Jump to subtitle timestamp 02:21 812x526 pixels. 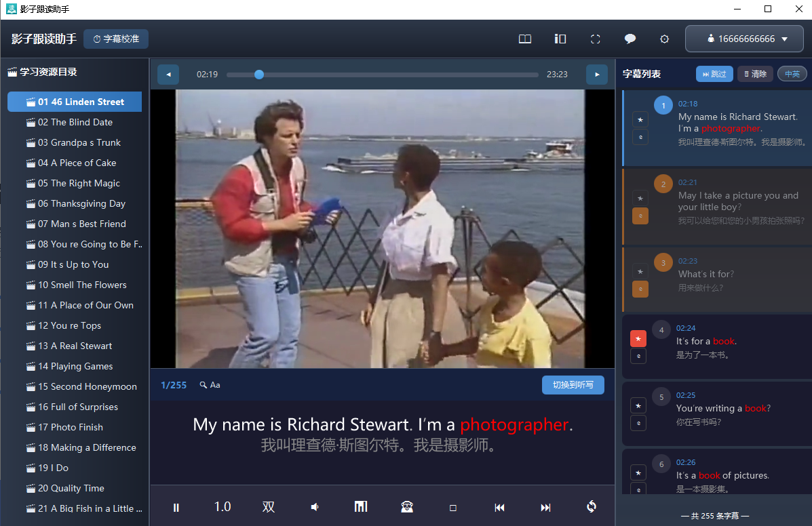pos(688,182)
